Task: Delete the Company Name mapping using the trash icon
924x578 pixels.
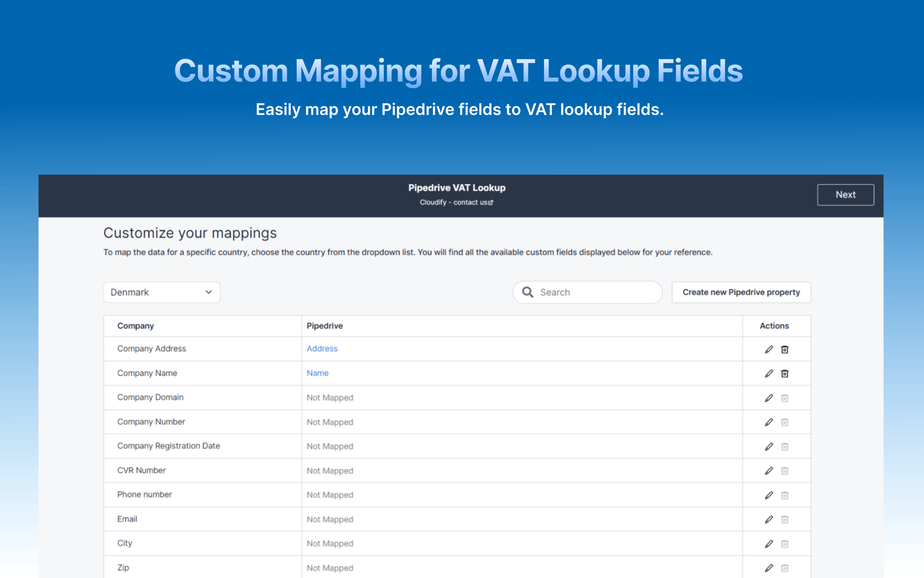Action: [x=785, y=373]
